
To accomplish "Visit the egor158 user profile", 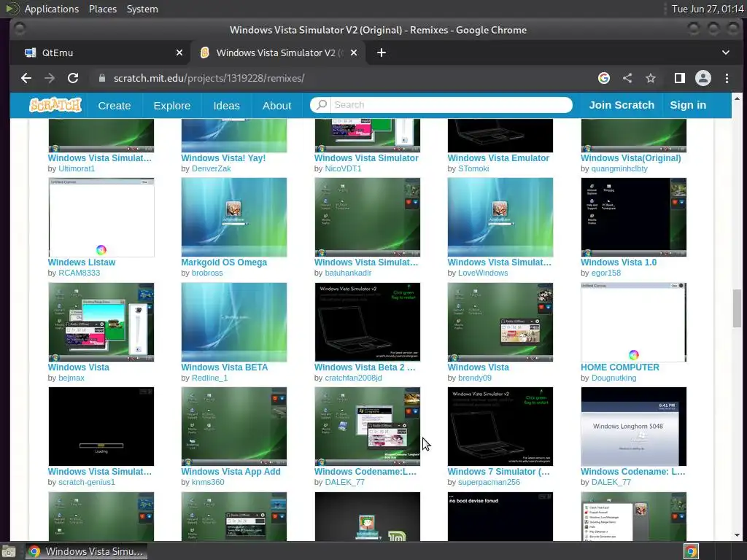I will point(606,273).
